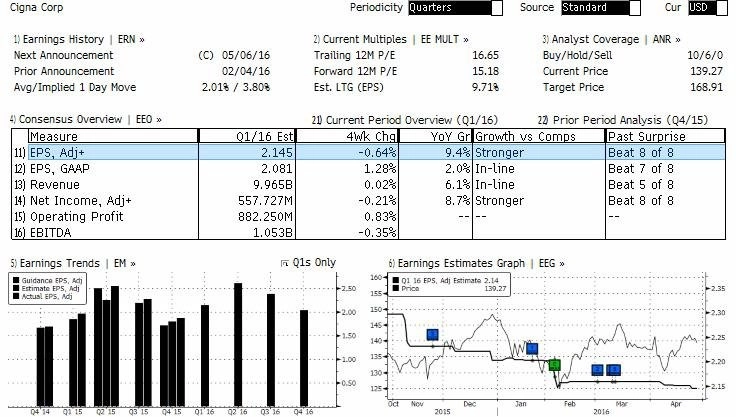
Task: Open Consensus Overview EEO section
Action: pyautogui.click(x=86, y=119)
